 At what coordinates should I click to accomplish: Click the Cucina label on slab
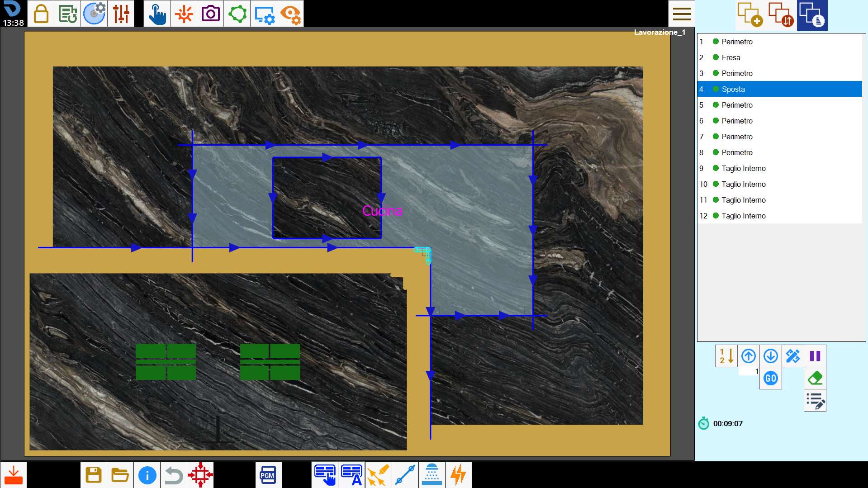point(382,211)
